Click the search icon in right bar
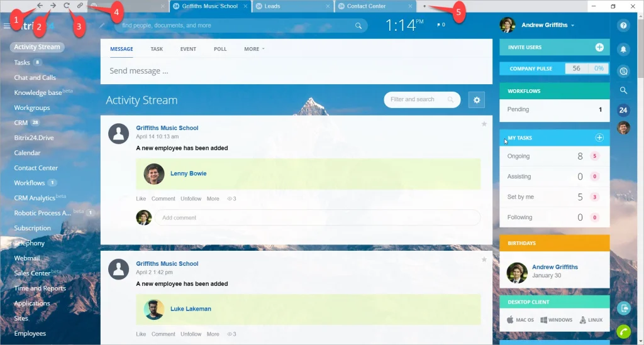This screenshot has width=644, height=345. (623, 90)
